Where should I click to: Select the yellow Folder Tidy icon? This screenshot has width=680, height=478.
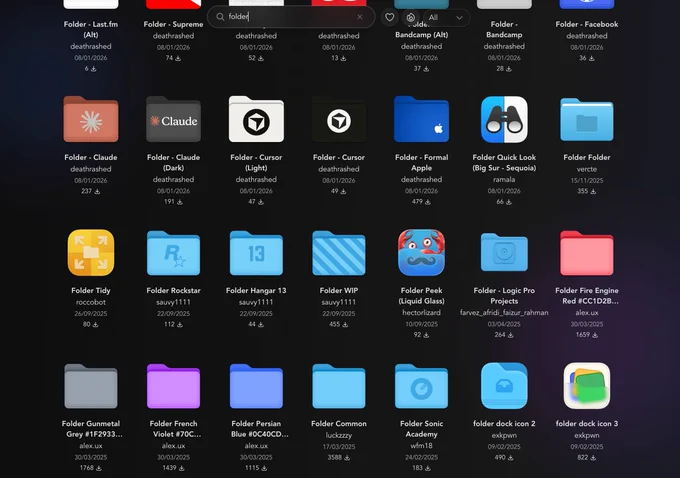tap(91, 252)
